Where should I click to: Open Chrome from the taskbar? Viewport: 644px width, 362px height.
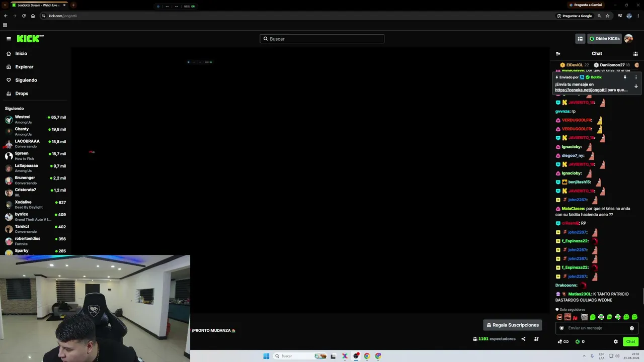click(x=367, y=356)
